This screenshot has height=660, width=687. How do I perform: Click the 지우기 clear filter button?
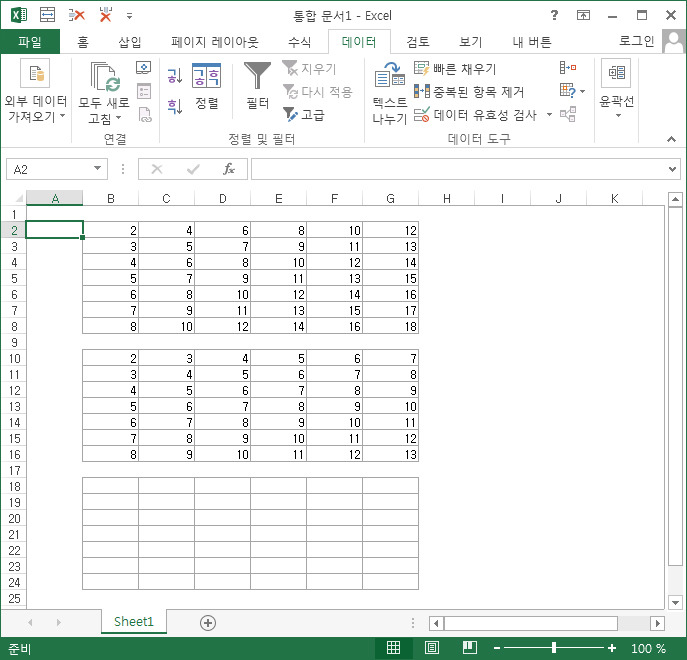[309, 68]
